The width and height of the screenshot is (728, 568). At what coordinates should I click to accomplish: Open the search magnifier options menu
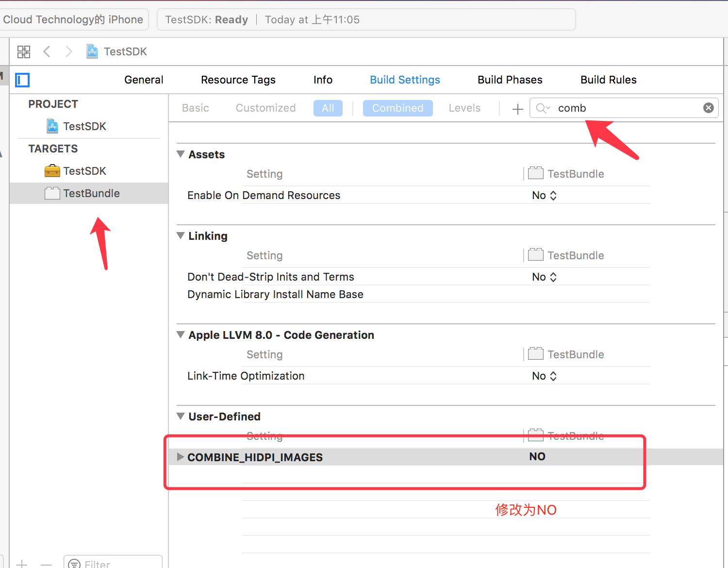[543, 108]
